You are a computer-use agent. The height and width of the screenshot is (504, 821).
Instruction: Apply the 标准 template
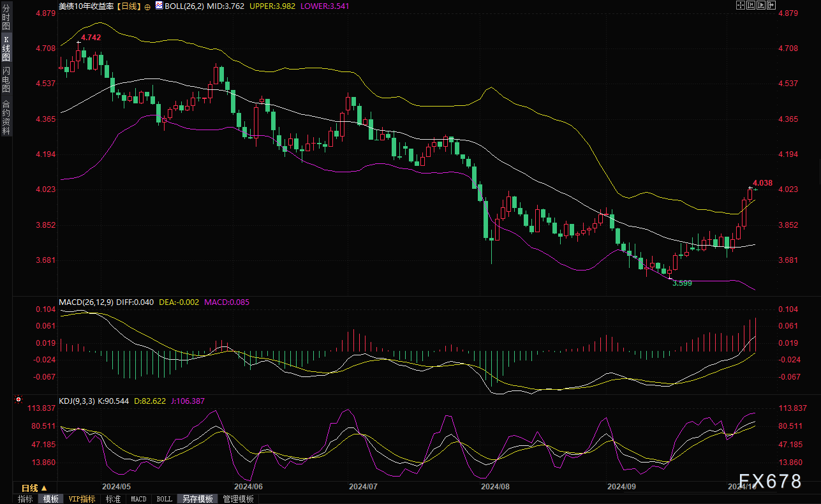point(113,499)
